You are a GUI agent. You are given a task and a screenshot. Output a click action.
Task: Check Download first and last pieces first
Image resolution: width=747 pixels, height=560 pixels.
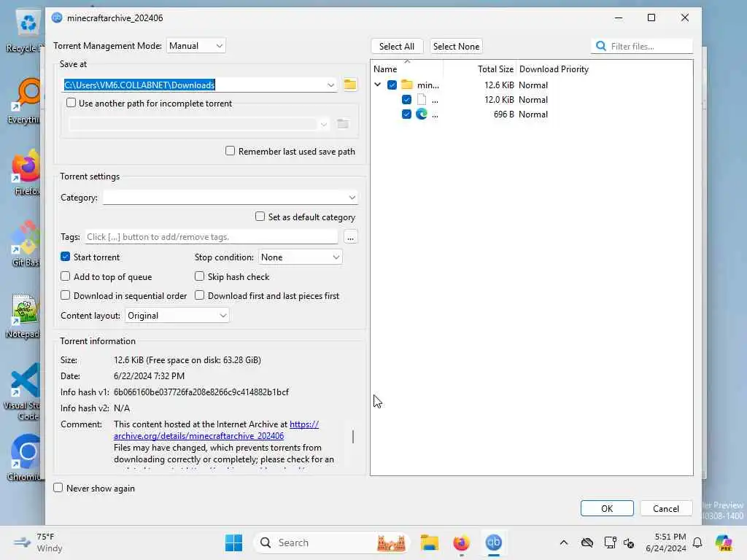tap(200, 295)
